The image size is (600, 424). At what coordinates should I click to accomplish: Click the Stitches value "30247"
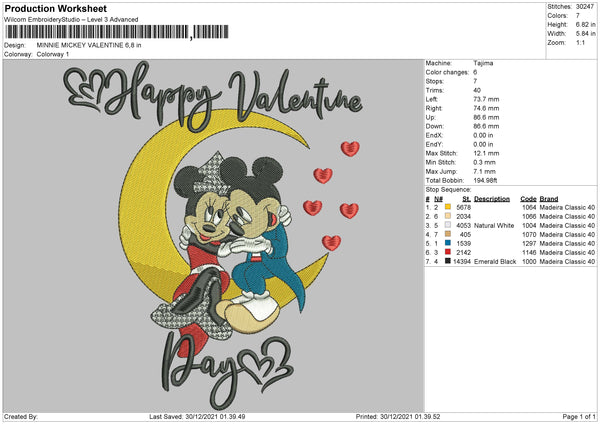pyautogui.click(x=585, y=7)
